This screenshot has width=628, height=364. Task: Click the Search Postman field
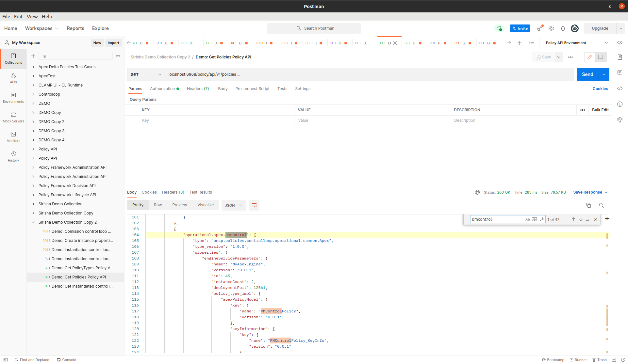(314, 28)
